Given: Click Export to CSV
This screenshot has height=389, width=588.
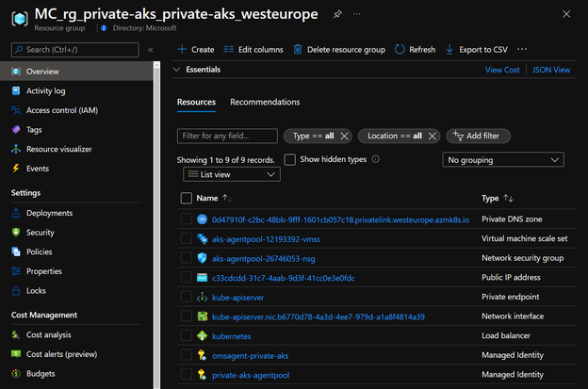Looking at the screenshot, I should pyautogui.click(x=477, y=50).
